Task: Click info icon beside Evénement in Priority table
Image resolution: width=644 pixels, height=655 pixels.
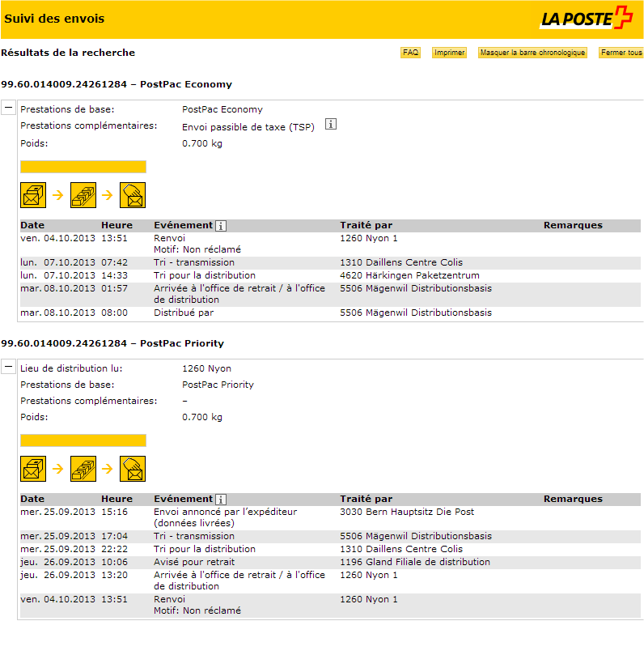Action: pos(221,500)
